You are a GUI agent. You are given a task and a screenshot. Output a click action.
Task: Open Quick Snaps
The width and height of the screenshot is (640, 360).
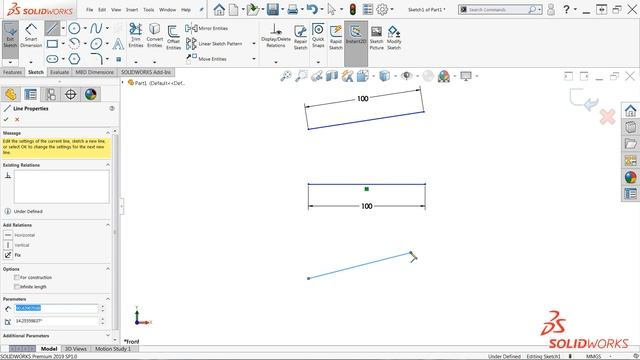point(318,36)
